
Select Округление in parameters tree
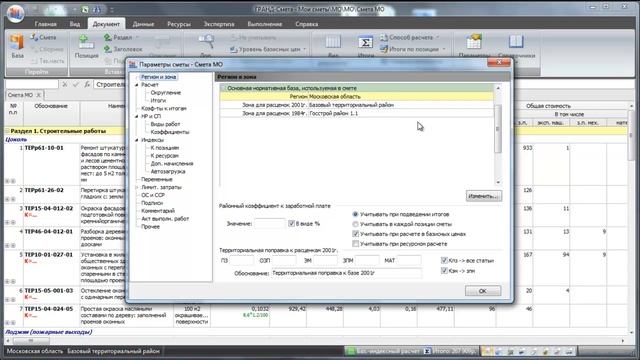click(x=166, y=93)
